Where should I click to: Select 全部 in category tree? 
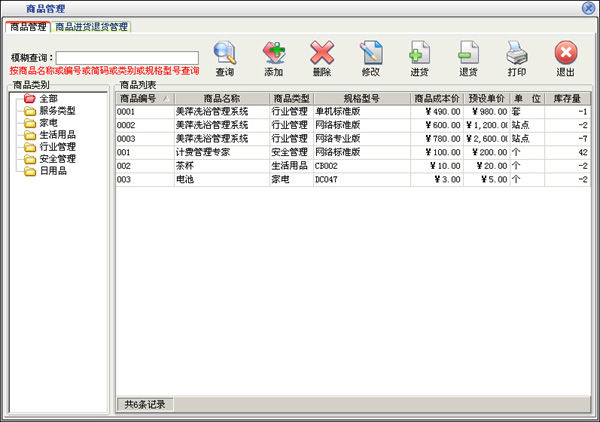[x=48, y=98]
